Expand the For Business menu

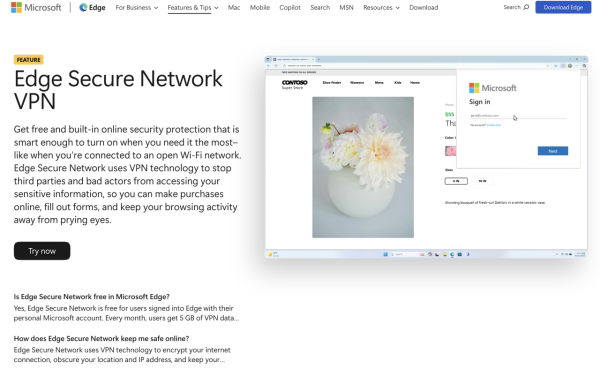[x=137, y=8]
